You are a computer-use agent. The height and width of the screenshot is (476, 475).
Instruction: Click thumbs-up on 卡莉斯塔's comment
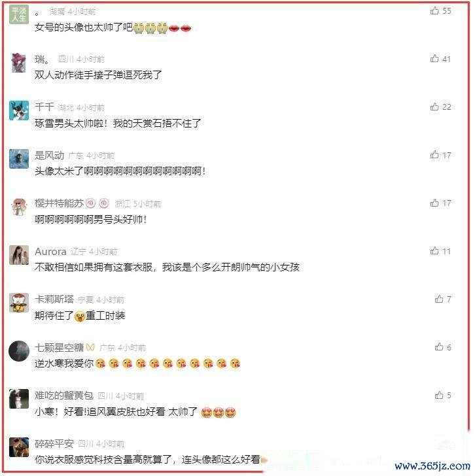(x=439, y=299)
